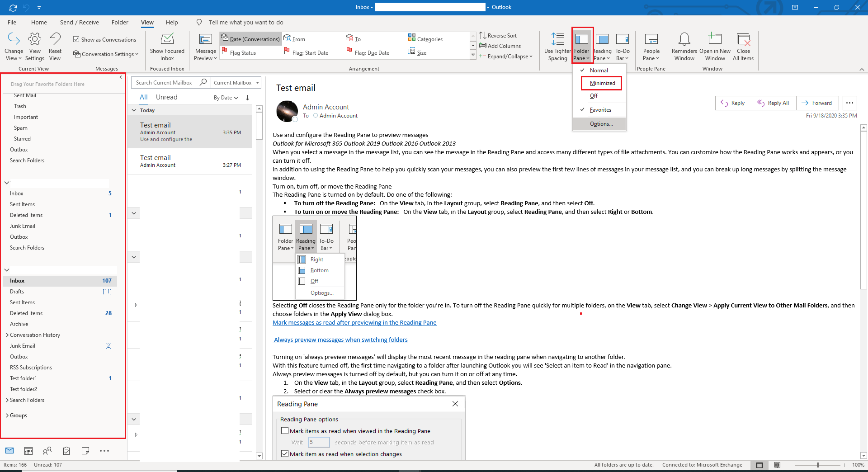Image resolution: width=868 pixels, height=472 pixels.
Task: Toggle Use Tighter Spacing
Action: [x=557, y=47]
